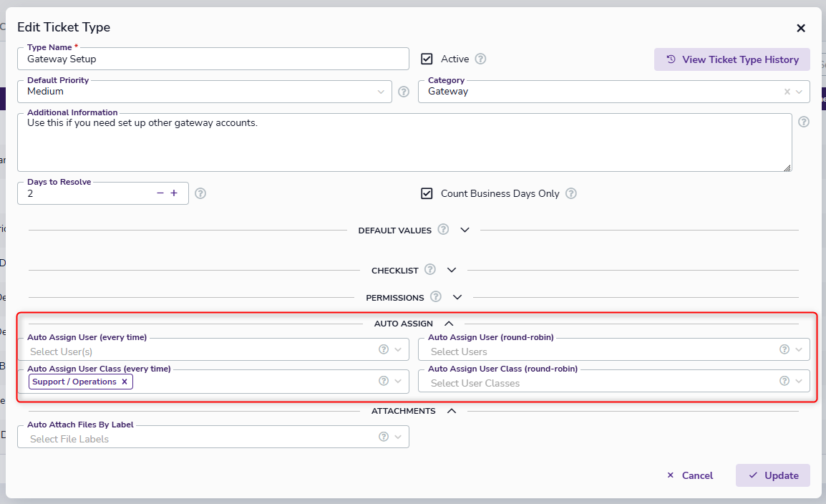This screenshot has width=826, height=504.
Task: Click the Update button
Action: point(772,475)
